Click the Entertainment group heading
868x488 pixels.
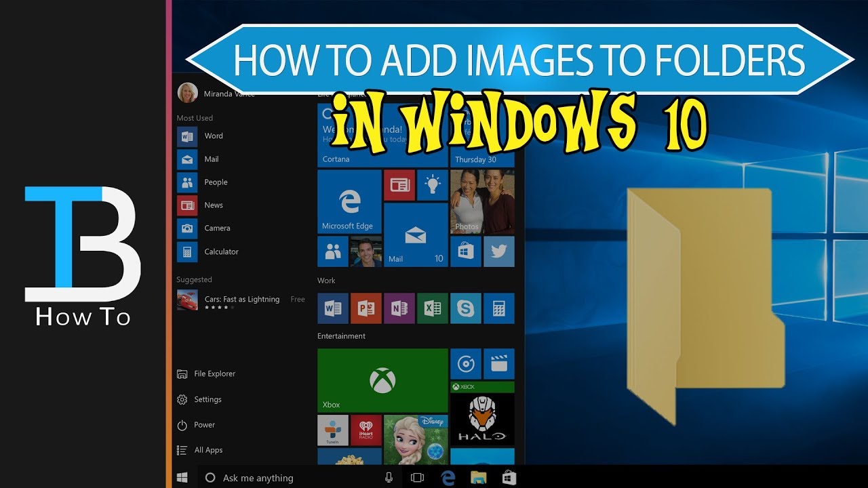[341, 336]
